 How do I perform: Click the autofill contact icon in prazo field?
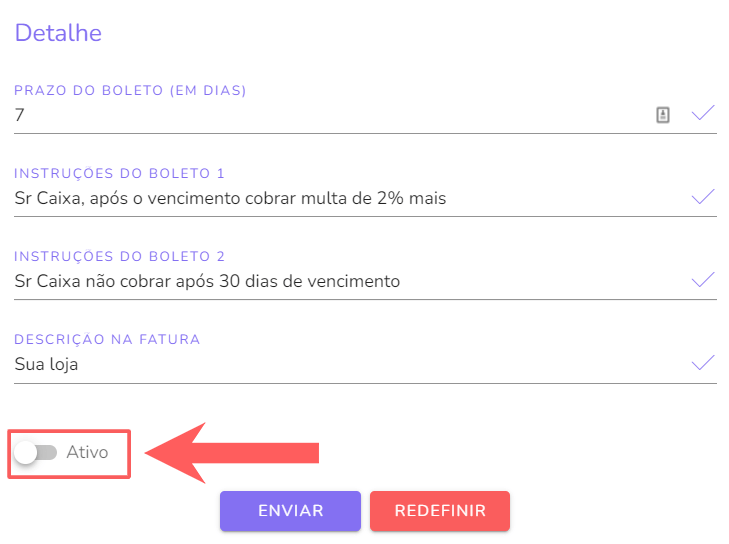click(662, 115)
